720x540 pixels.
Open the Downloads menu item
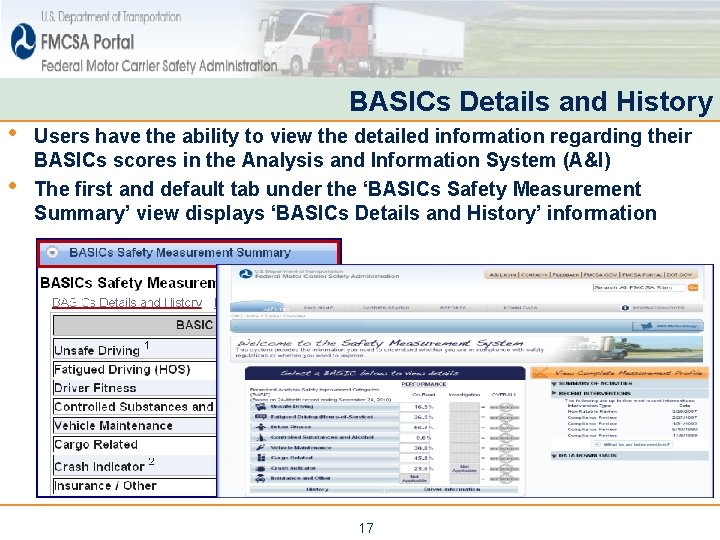(x=520, y=308)
